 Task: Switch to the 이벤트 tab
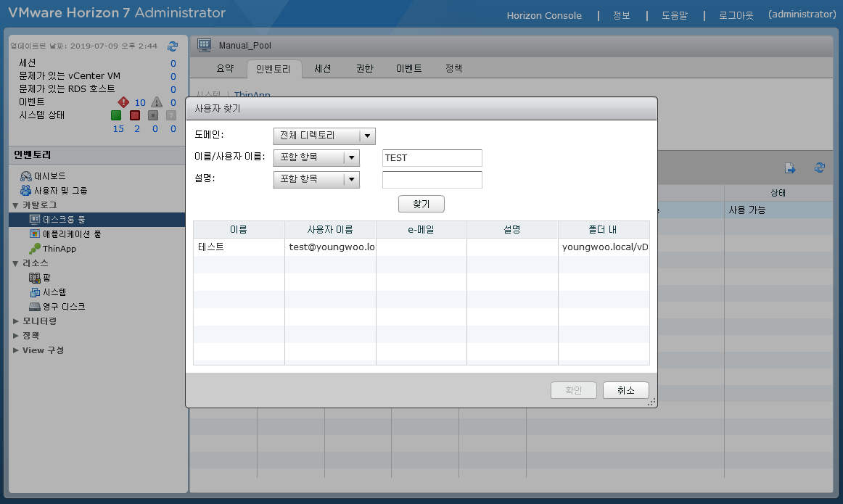pyautogui.click(x=409, y=68)
